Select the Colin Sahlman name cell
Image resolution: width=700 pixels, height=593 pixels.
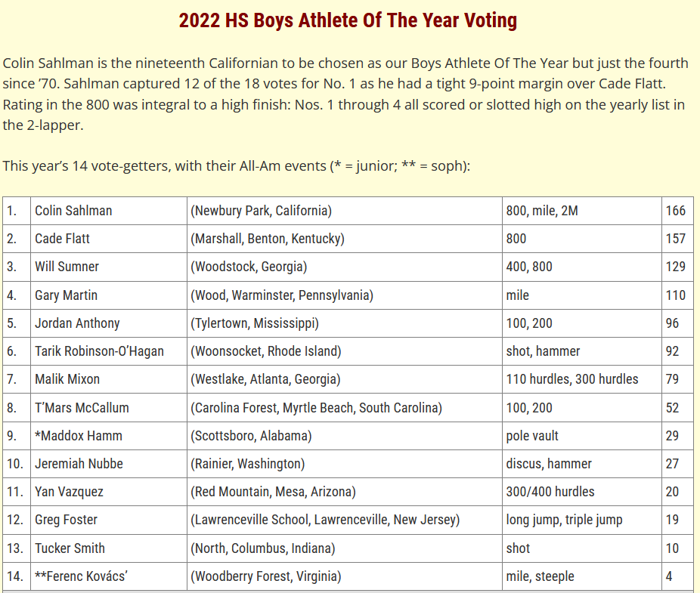pyautogui.click(x=109, y=211)
